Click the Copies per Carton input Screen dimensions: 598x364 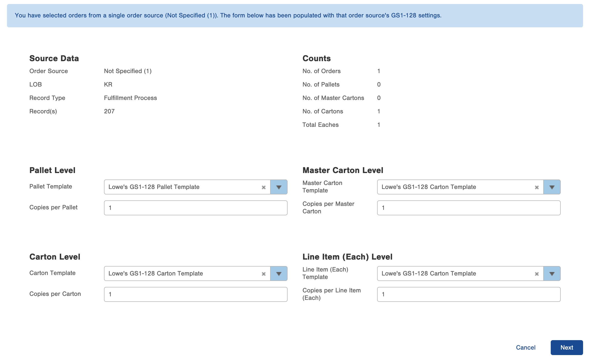click(x=196, y=294)
